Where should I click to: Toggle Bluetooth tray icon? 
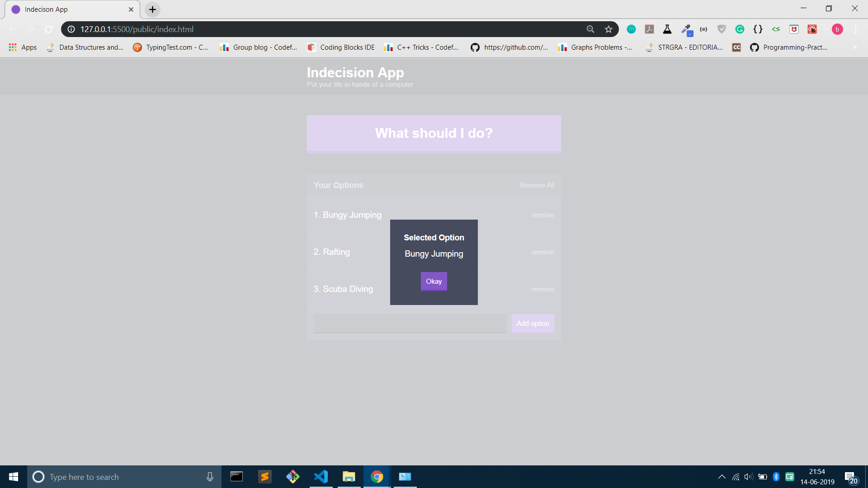776,477
